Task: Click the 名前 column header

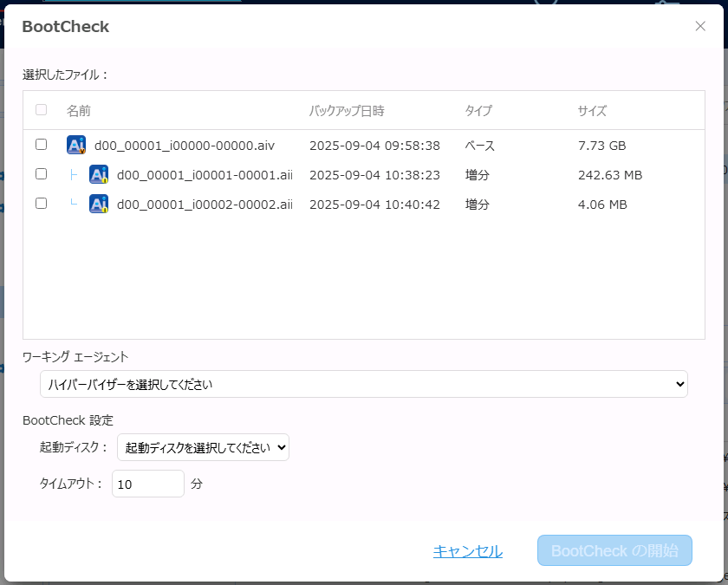Action: click(79, 111)
